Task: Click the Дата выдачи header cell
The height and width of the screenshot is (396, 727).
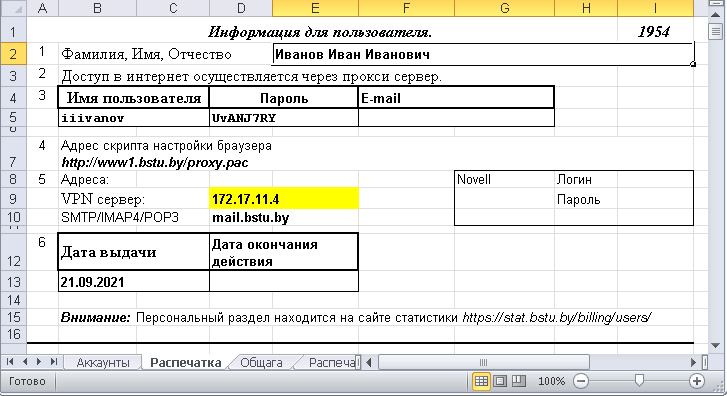Action: click(x=134, y=252)
